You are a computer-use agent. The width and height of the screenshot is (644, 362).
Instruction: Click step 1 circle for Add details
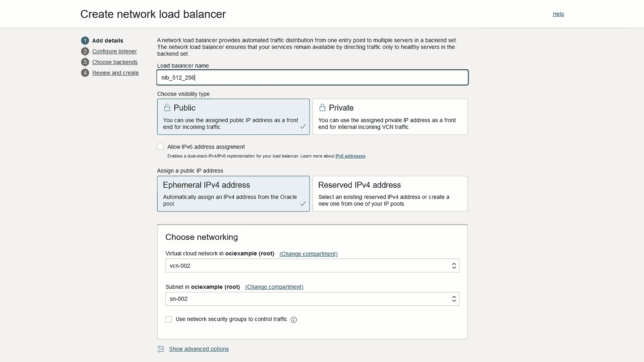click(85, 41)
